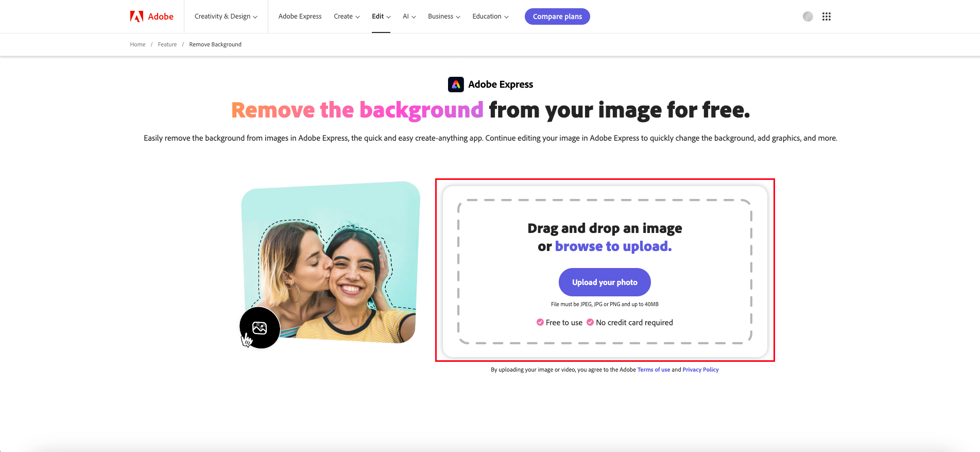Expand the Business menu
The image size is (980, 452).
point(444,16)
